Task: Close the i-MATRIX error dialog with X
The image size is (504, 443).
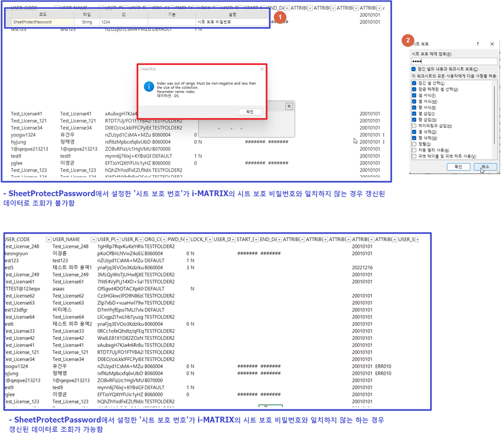Action: point(262,69)
